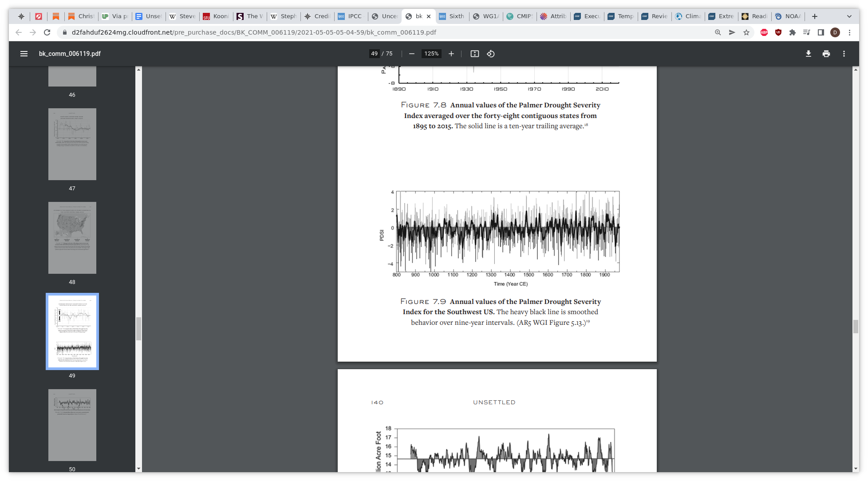Open PDF viewer more actions menu
868x481 pixels.
coord(844,54)
